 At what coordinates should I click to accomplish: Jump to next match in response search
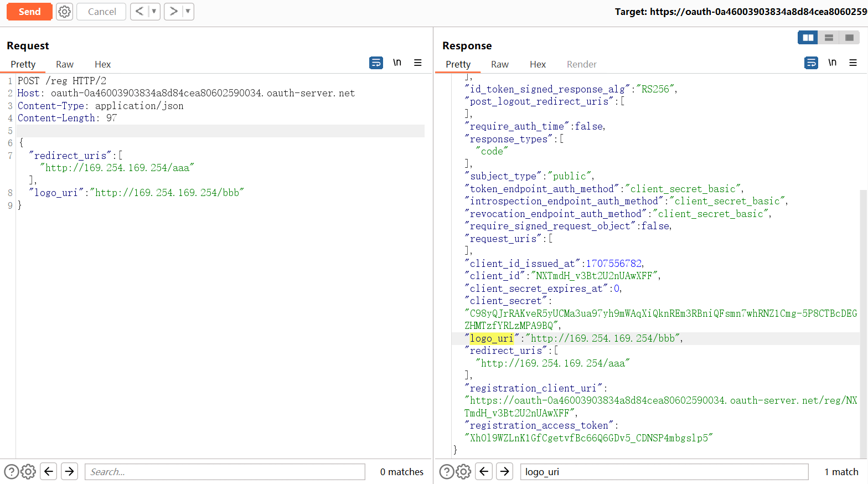(x=504, y=472)
